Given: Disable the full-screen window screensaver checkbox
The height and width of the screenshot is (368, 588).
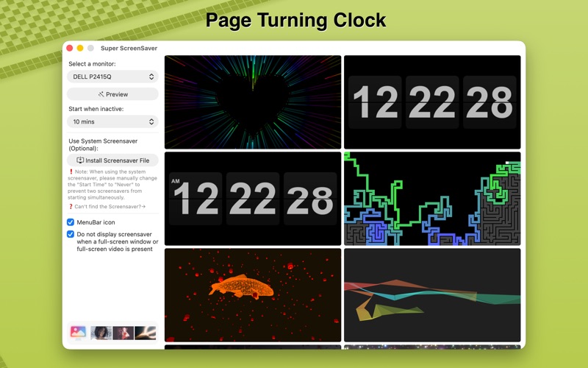Looking at the screenshot, I should (x=71, y=234).
